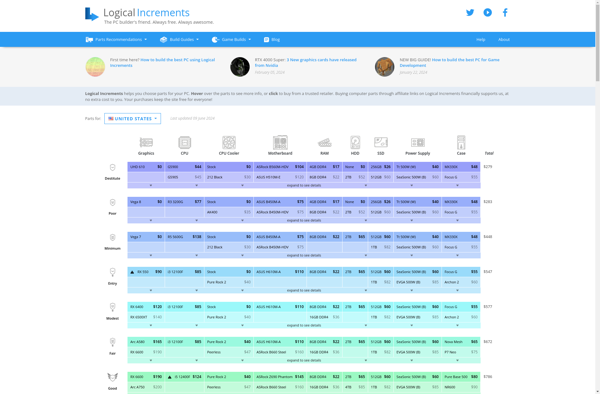Select the Entry tier badge icon
This screenshot has width=600, height=394.
(112, 272)
